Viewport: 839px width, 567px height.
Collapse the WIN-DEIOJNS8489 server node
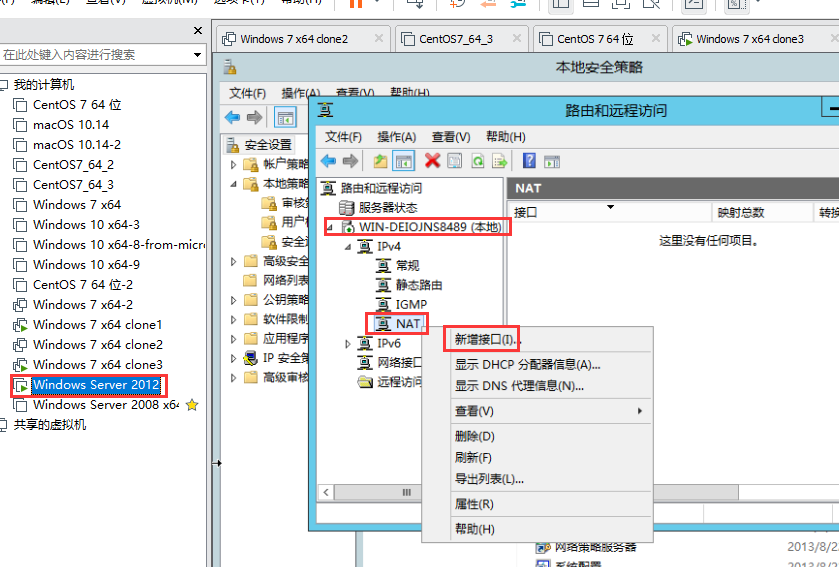pyautogui.click(x=330, y=227)
